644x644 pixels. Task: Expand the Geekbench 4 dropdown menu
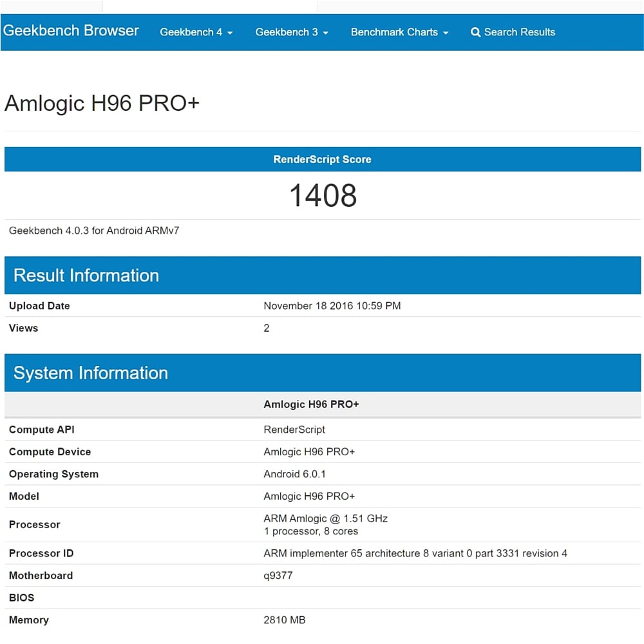click(x=196, y=32)
